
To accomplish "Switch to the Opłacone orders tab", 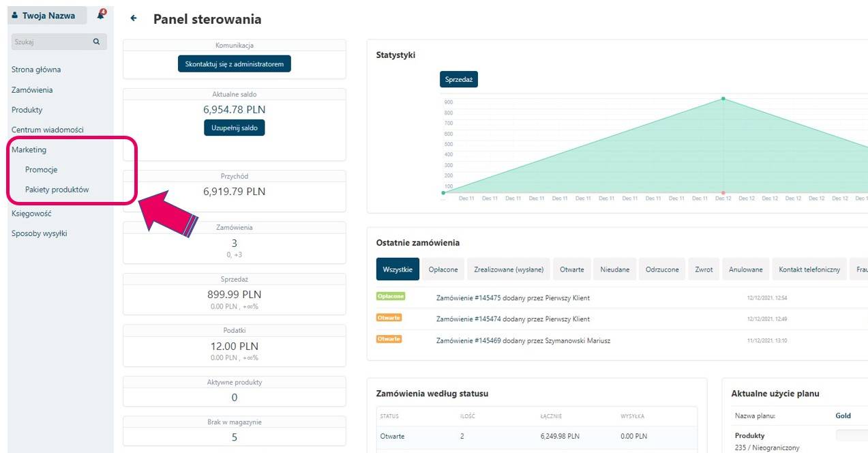I will 443,269.
